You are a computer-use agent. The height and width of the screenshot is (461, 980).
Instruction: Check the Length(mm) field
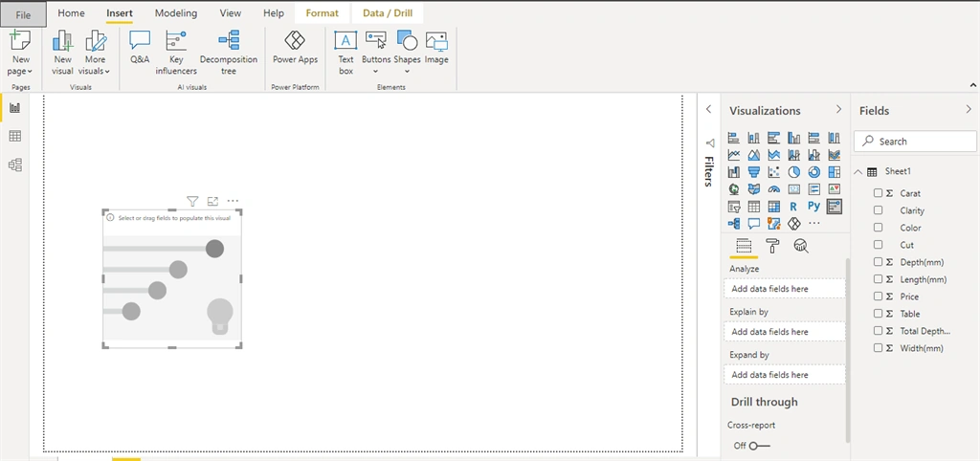879,279
